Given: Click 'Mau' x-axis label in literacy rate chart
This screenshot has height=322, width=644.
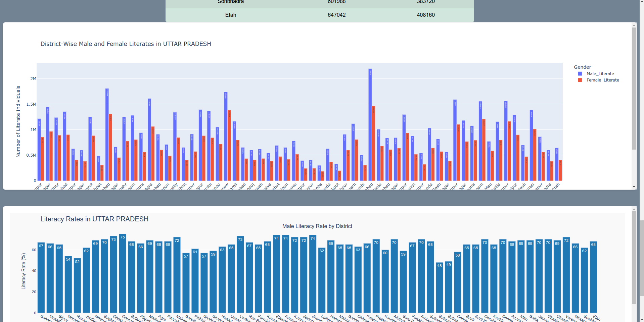Looking at the screenshot, I should coord(524,317).
